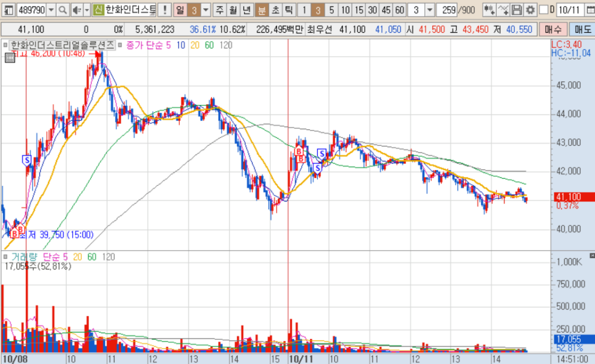
Task: Select the 틱 (tick) period tab
Action: click(x=289, y=10)
